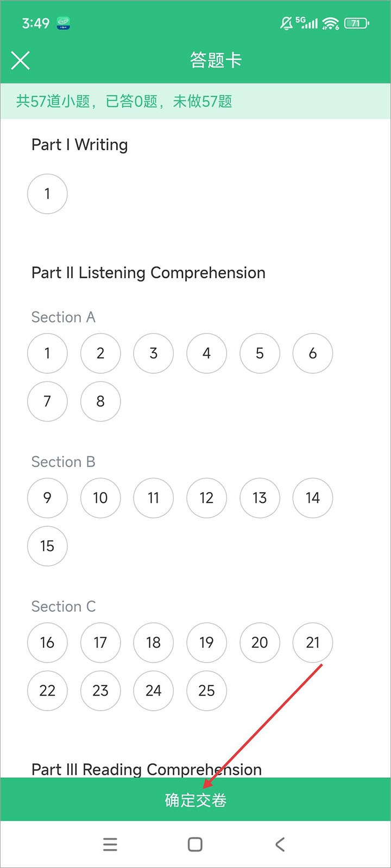Image resolution: width=391 pixels, height=868 pixels.
Task: Open Section A question 8
Action: (100, 401)
